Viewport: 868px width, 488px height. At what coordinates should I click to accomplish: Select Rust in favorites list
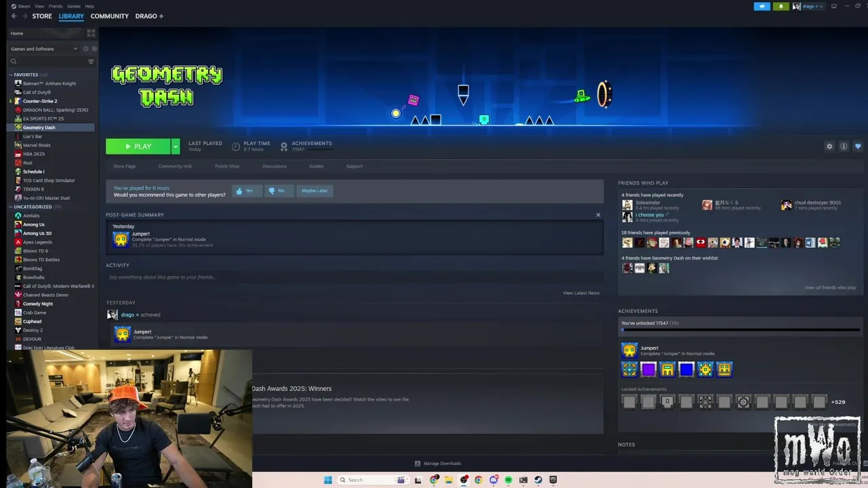point(28,163)
